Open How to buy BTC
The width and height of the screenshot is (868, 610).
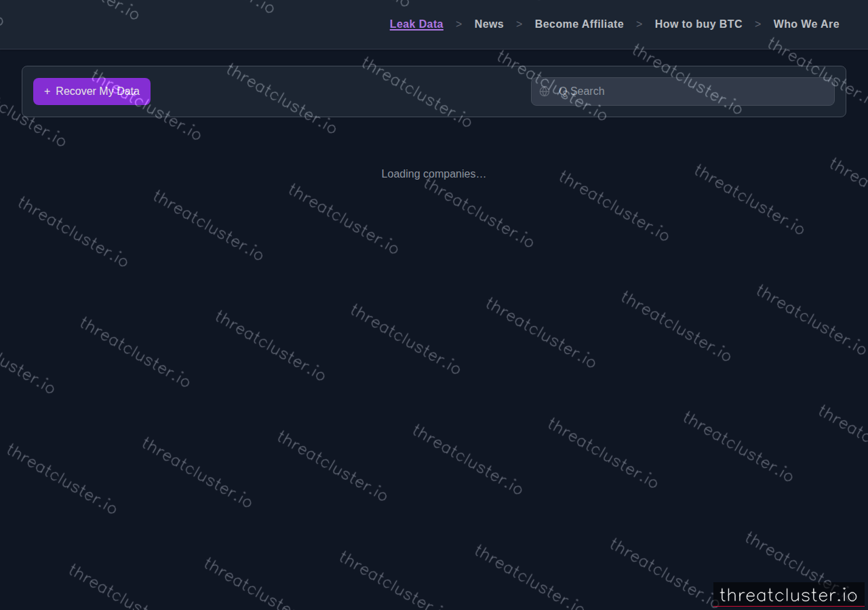[x=698, y=24]
